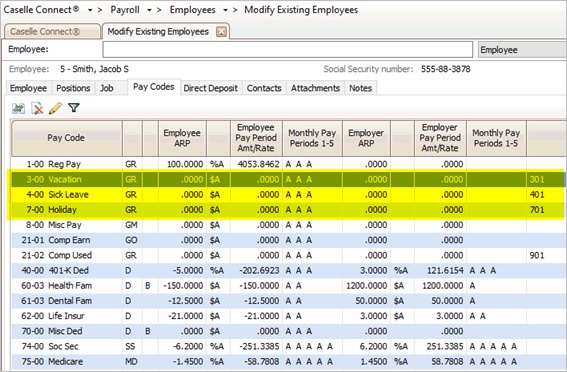Open the Employee search type combo box
The height and width of the screenshot is (372, 567).
(x=522, y=50)
